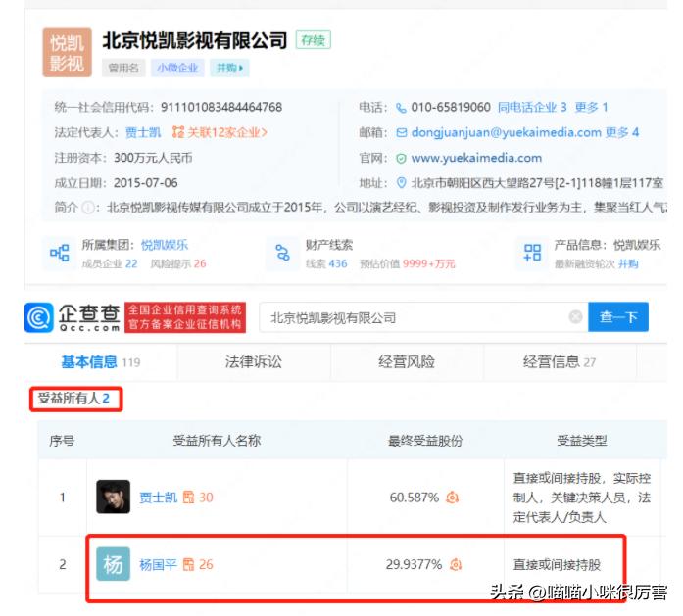
Task: Open legal representative 贾士凯 link at top
Action: 143,132
